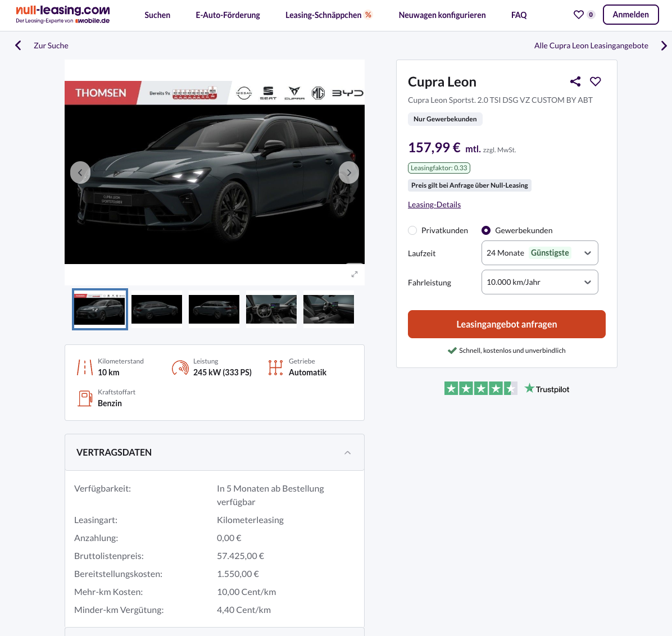Open the Laufzeit 24 Monate dropdown
The width and height of the screenshot is (672, 636).
(539, 253)
